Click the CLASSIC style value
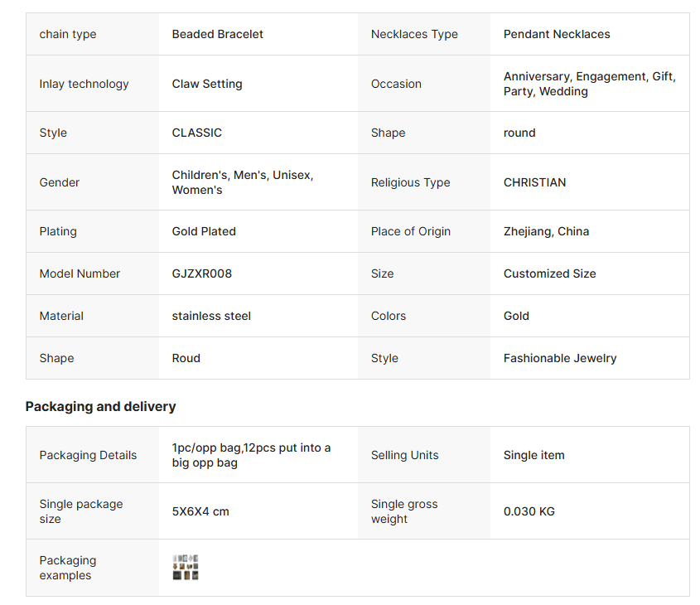 (x=197, y=133)
